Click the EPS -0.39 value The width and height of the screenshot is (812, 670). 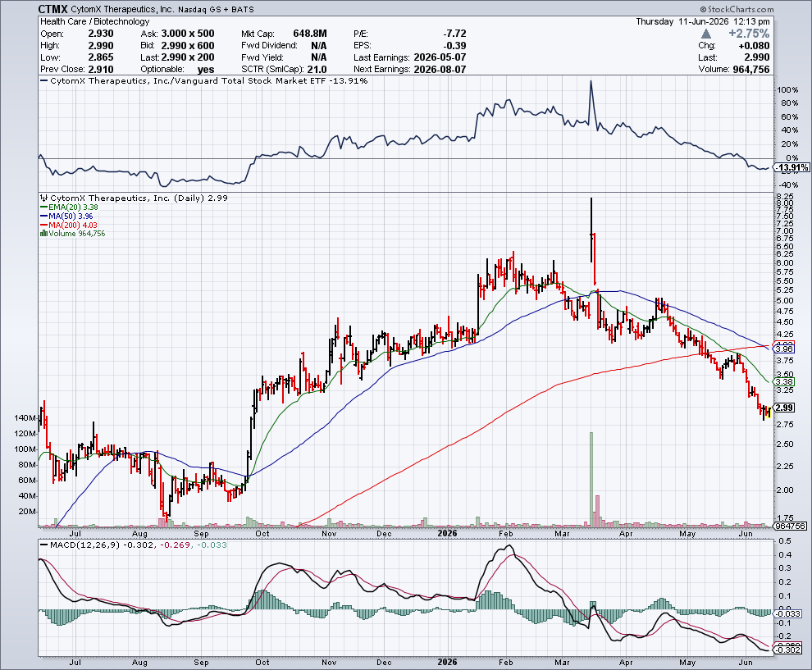tap(454, 46)
